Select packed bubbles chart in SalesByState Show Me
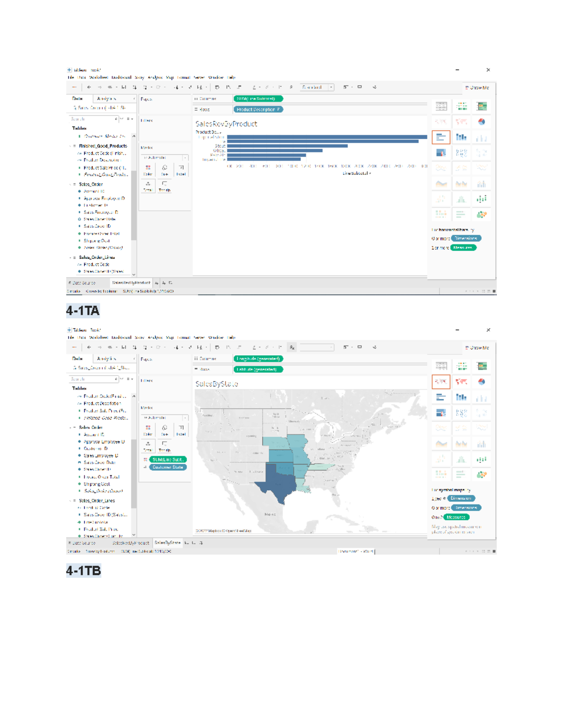This screenshot has width=563, height=728. pos(482,475)
